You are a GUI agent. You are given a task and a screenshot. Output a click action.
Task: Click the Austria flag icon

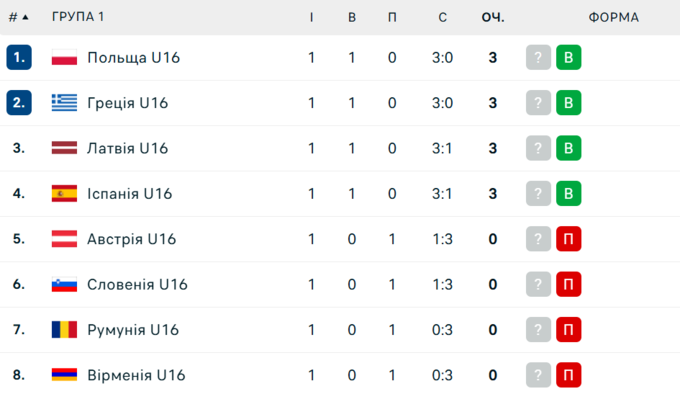(x=64, y=239)
